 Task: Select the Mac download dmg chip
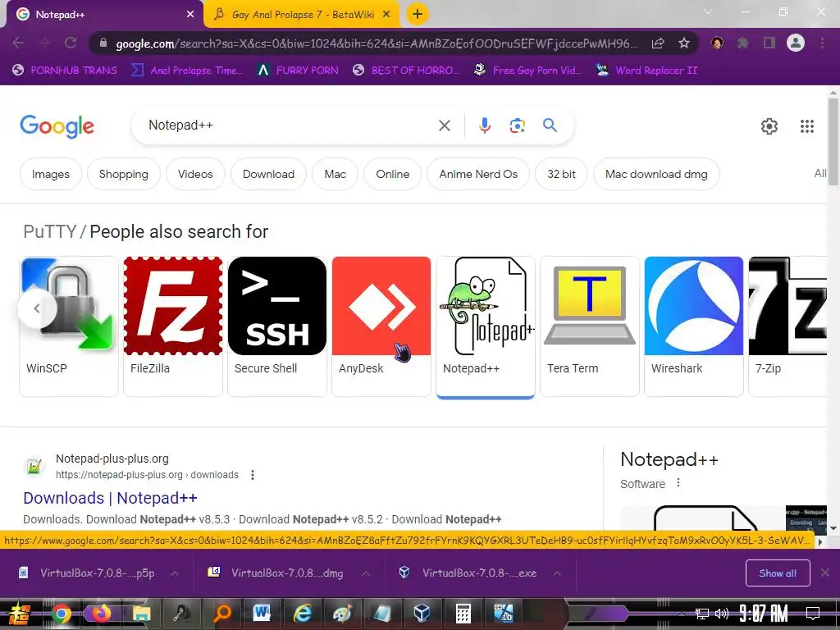click(x=656, y=174)
